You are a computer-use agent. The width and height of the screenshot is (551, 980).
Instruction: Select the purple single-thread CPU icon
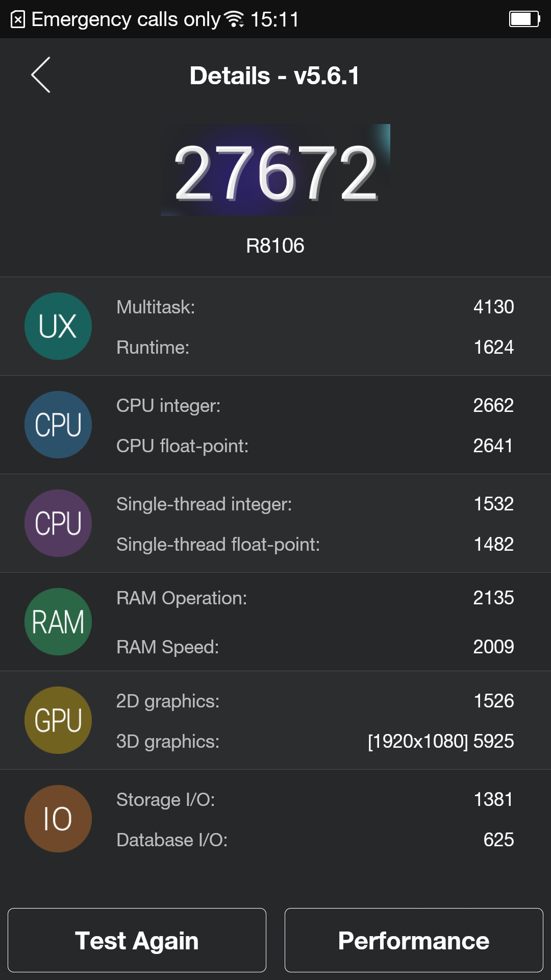[58, 523]
